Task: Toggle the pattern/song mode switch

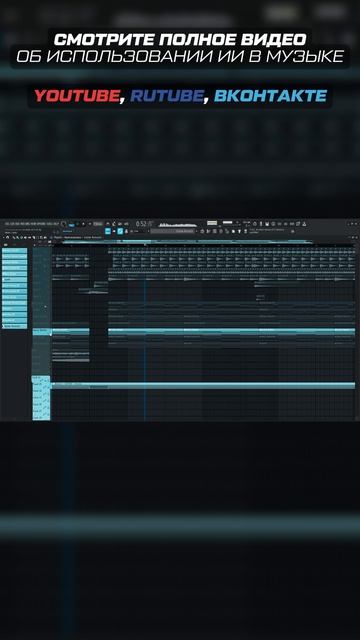Action: pyautogui.click(x=71, y=224)
